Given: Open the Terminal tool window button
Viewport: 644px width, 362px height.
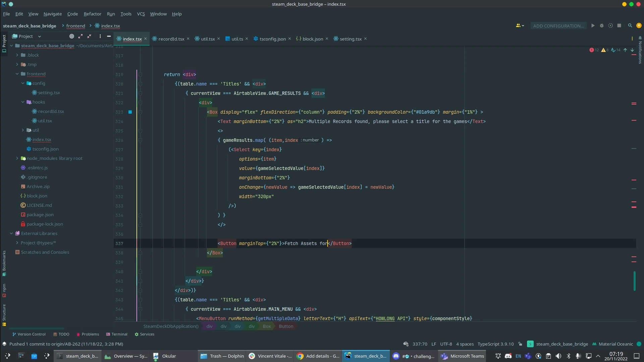Looking at the screenshot, I should pyautogui.click(x=117, y=334).
